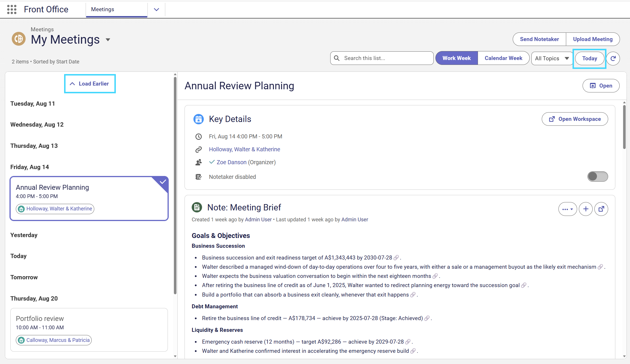Viewport: 630px width, 364px height.
Task: Open link icon after management buyout bullet
Action: tap(600, 267)
